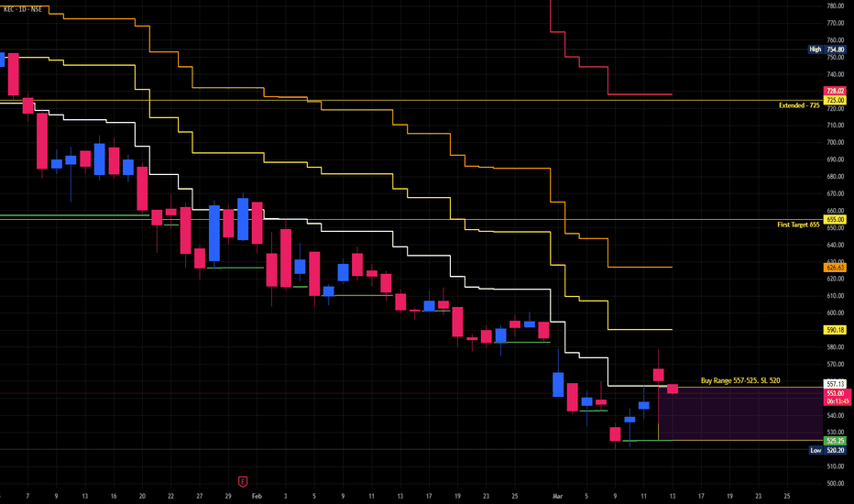The image size is (854, 504).
Task: Click the orange 626.63 price tag
Action: [x=834, y=268]
